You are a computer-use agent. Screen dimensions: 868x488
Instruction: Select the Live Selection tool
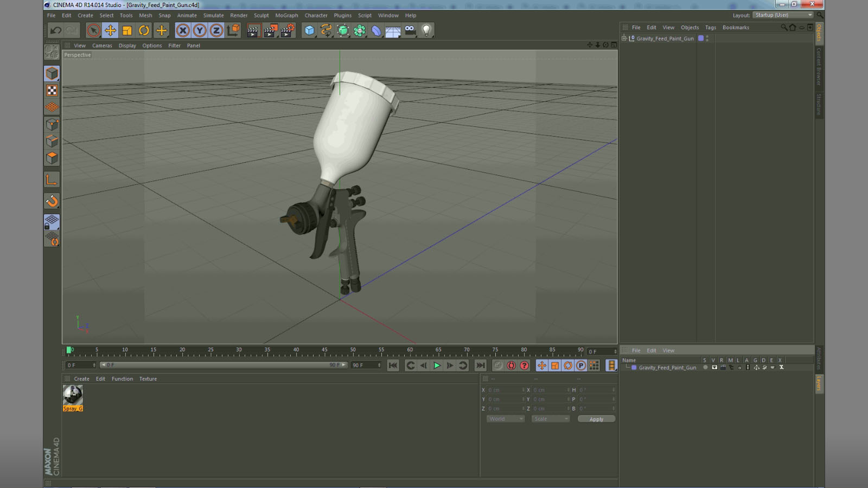pos(93,30)
